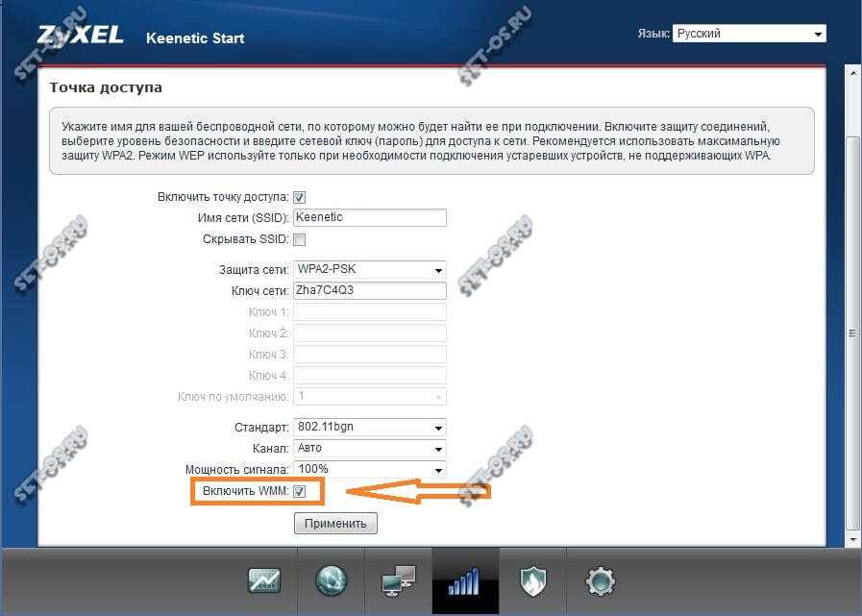This screenshot has height=616, width=862.
Task: Click the 'Ключ 3' input field
Action: [x=369, y=354]
